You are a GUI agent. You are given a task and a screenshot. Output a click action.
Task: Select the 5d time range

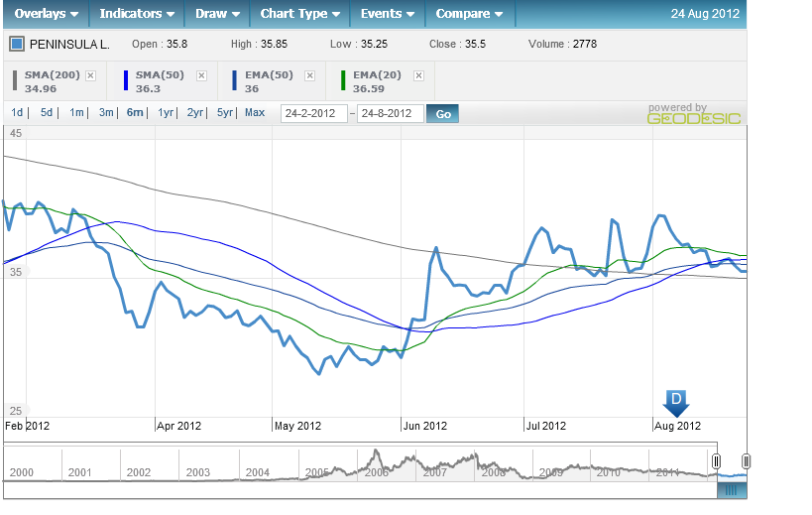tap(47, 112)
